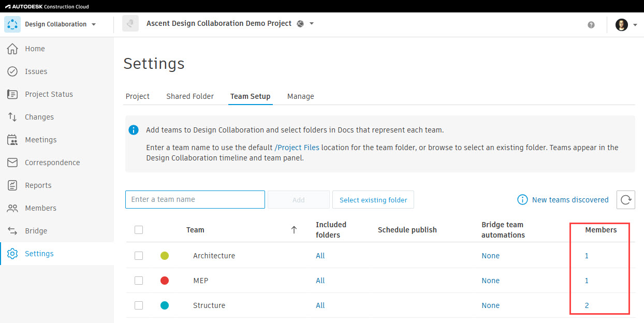Select the MEP team name
Screen dimensions: 644x323
tap(200, 281)
